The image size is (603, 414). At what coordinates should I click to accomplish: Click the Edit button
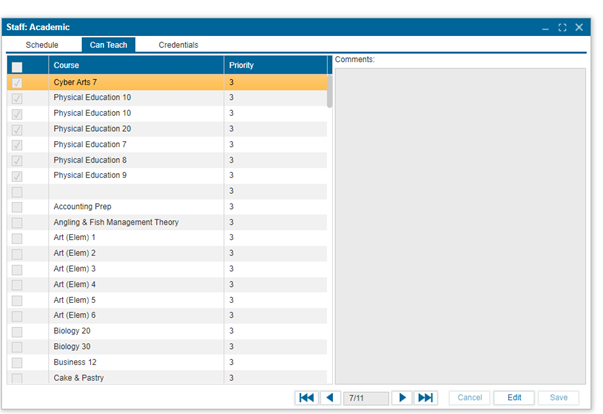coord(514,398)
